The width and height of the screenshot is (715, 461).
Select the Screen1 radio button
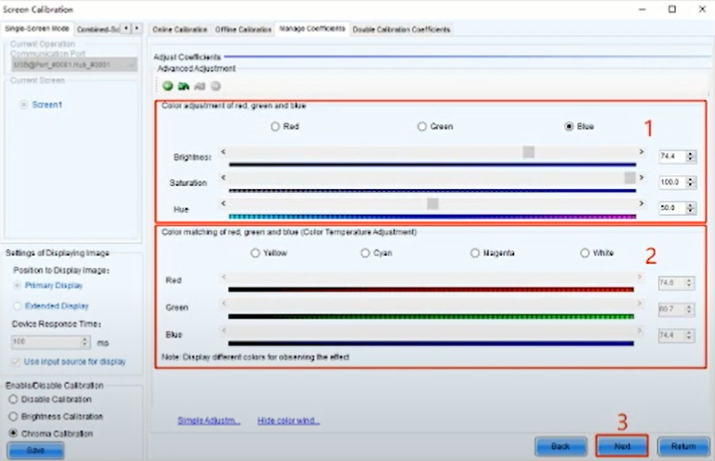(24, 105)
